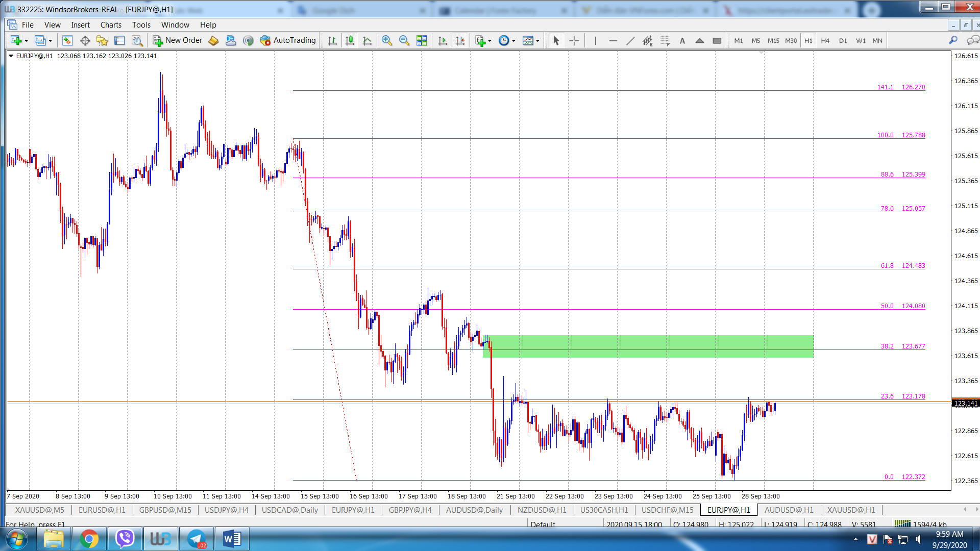Open the View menu

[x=52, y=24]
